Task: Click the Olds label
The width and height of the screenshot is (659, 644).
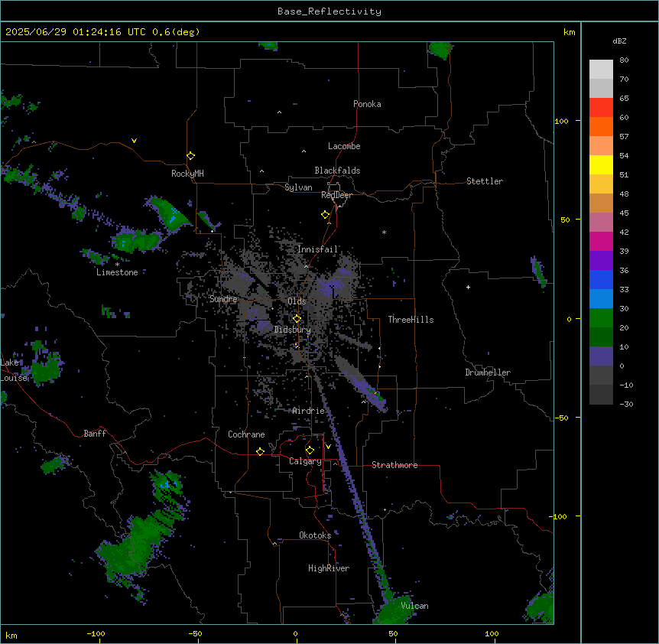Action: 297,301
